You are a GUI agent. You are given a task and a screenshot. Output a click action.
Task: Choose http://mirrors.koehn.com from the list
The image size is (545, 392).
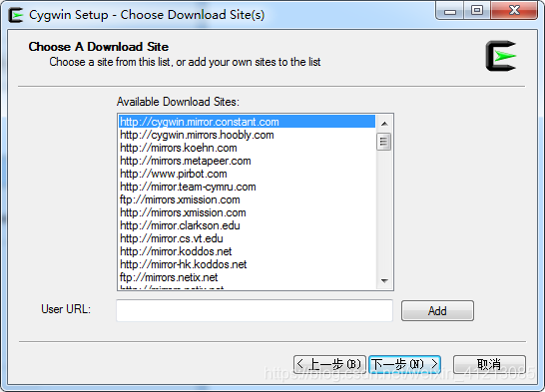tap(248, 148)
